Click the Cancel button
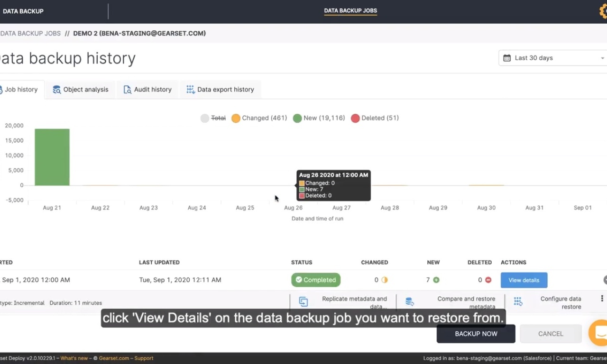The image size is (607, 364). pyautogui.click(x=551, y=334)
